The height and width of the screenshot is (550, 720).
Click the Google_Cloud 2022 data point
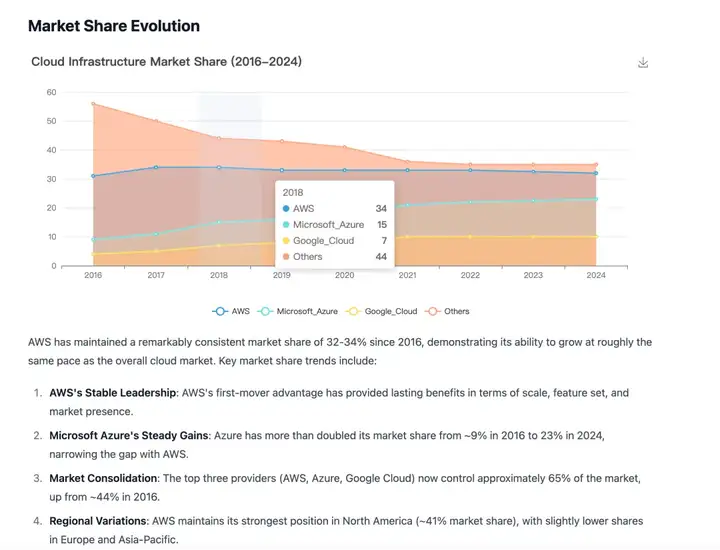click(470, 237)
